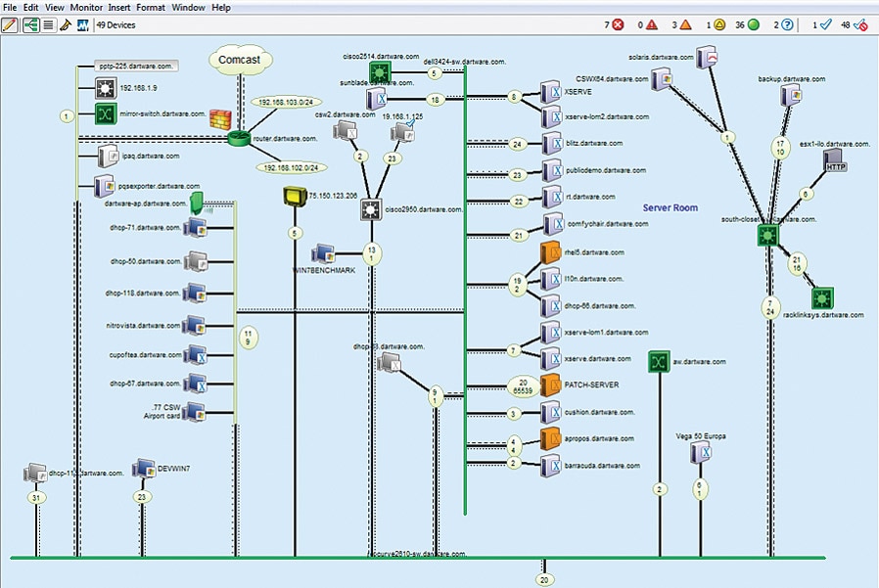
Task: Toggle the red critical status filter showing 7
Action: [x=617, y=23]
